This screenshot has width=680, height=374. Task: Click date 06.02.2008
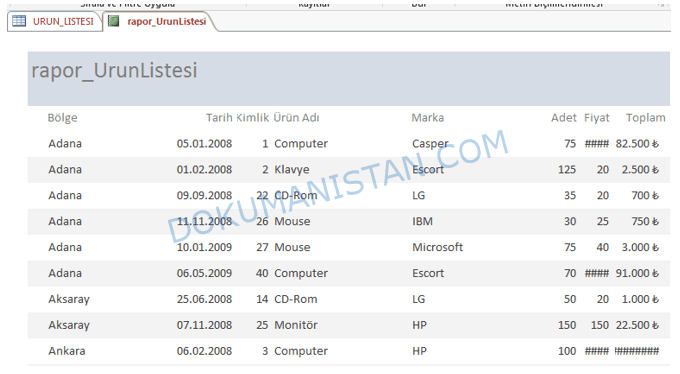click(x=204, y=351)
